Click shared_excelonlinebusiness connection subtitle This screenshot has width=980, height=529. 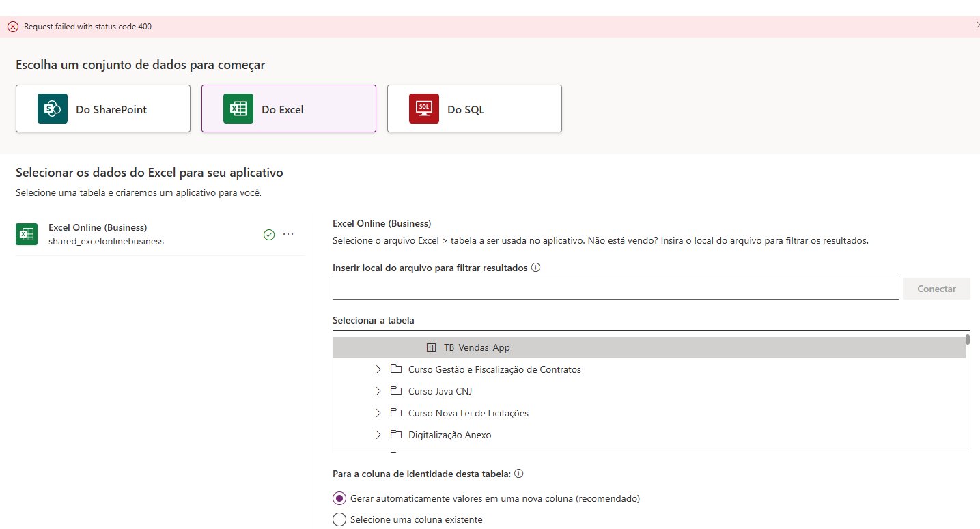click(106, 241)
